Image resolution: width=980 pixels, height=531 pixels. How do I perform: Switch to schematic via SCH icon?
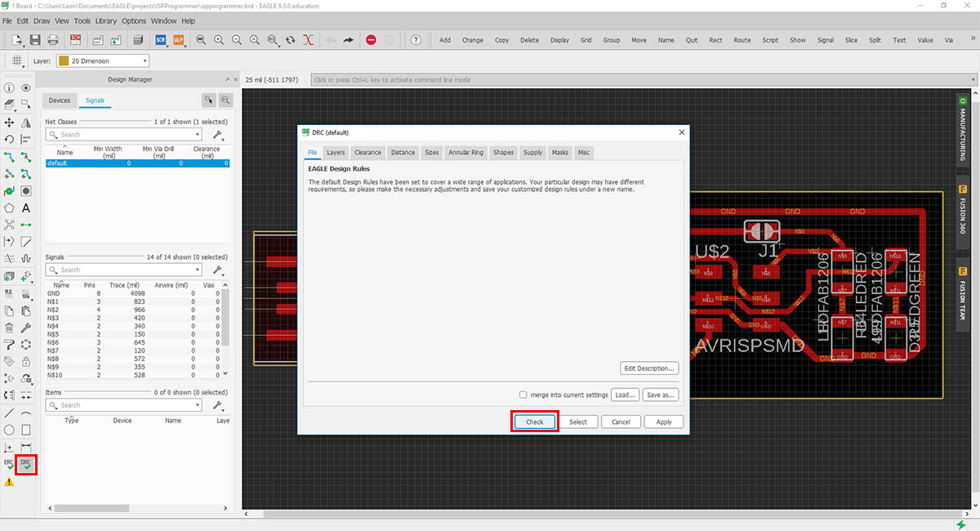76,40
